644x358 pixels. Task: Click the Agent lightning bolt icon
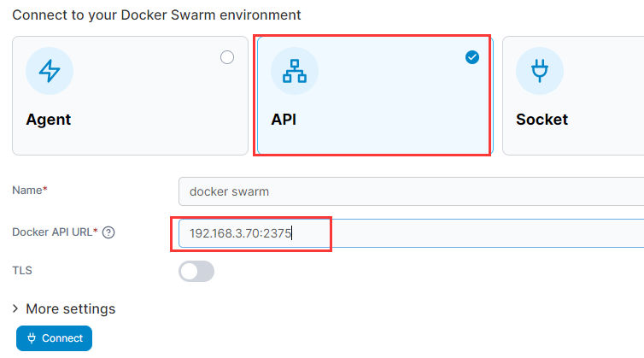(x=50, y=72)
